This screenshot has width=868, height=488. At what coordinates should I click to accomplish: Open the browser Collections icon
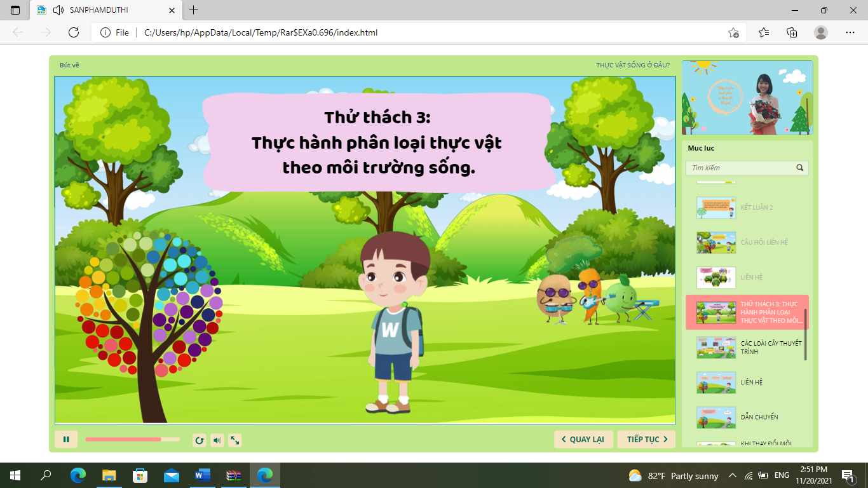click(x=792, y=32)
